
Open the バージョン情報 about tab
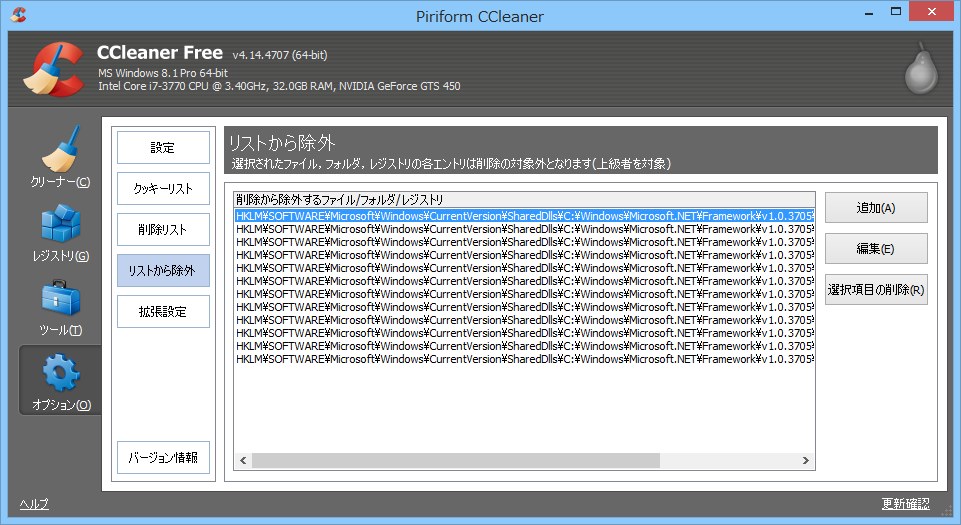click(163, 458)
